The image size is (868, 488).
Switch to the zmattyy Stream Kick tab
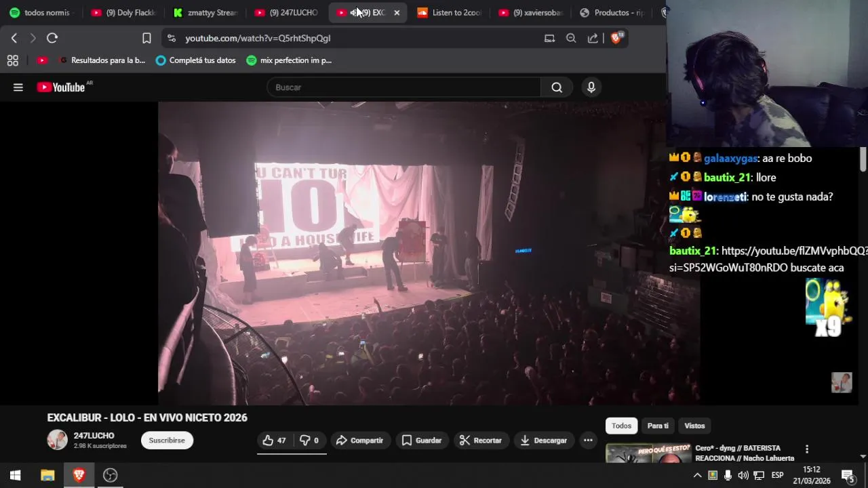click(x=205, y=12)
